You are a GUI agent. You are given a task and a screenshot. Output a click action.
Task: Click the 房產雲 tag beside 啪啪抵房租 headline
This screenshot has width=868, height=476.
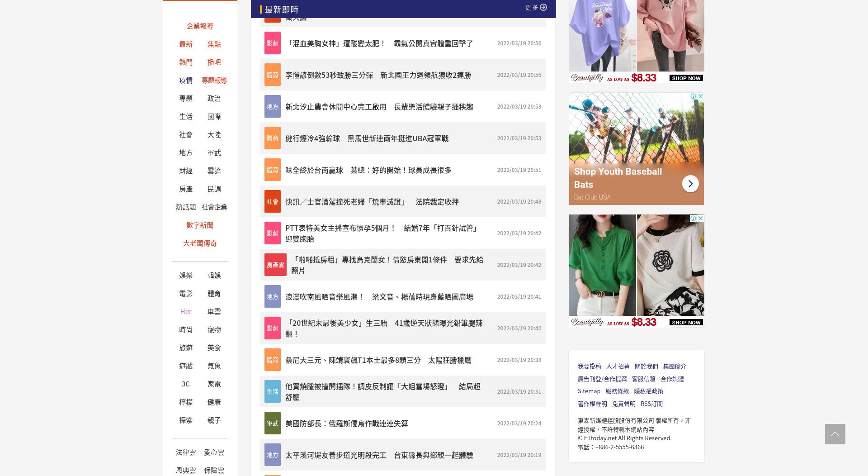tap(275, 265)
